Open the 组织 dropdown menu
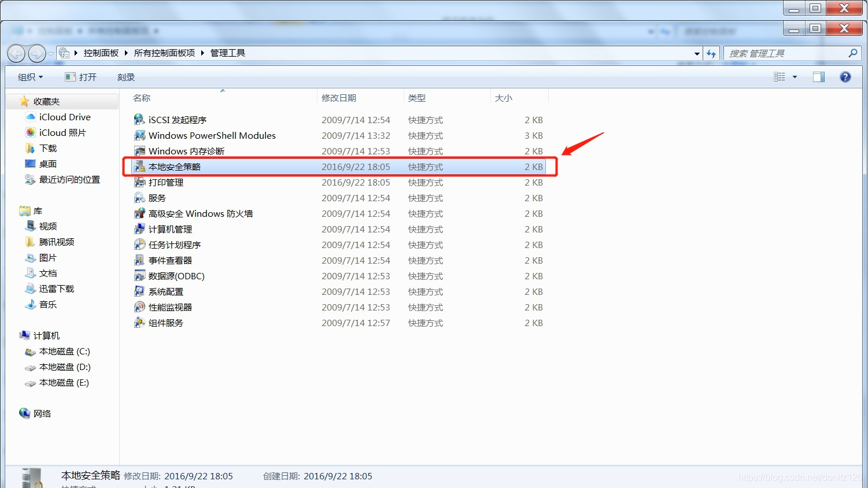868x488 pixels. tap(30, 77)
